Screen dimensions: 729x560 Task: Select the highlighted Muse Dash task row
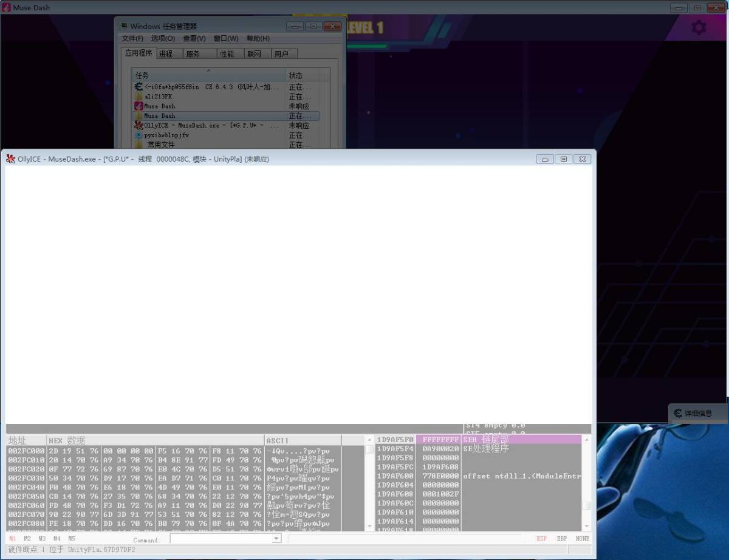click(226, 116)
